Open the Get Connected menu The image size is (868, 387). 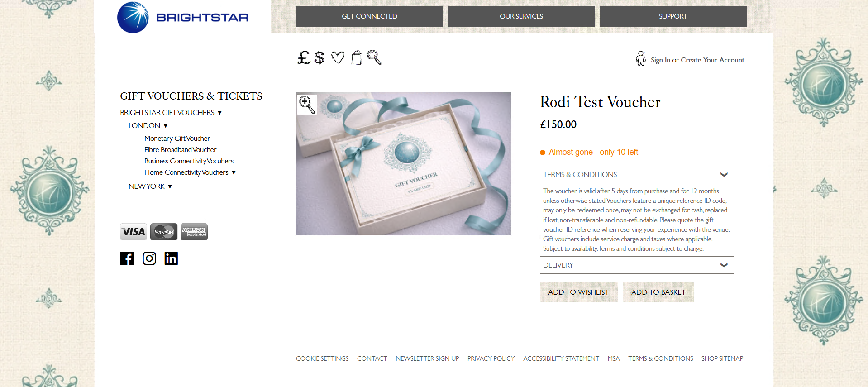tap(369, 16)
